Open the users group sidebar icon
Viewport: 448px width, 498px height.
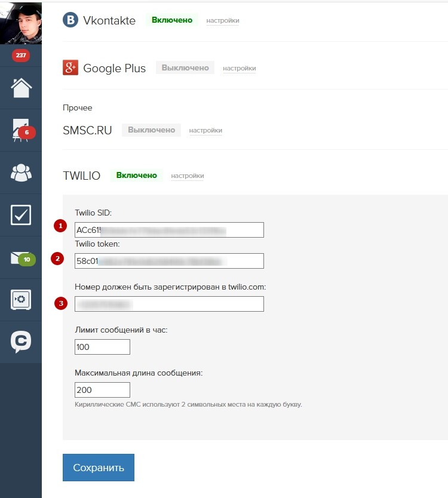[x=21, y=173]
